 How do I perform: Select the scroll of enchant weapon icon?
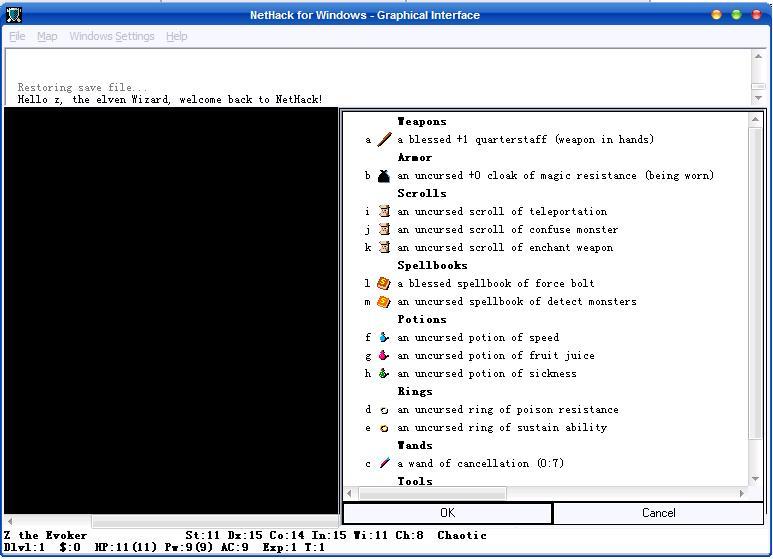384,247
